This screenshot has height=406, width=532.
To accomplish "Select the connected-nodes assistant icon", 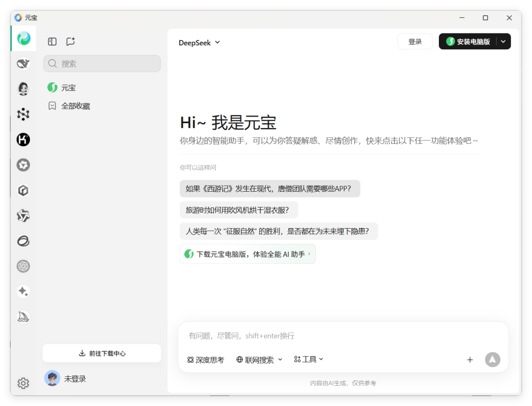I will click(x=24, y=114).
